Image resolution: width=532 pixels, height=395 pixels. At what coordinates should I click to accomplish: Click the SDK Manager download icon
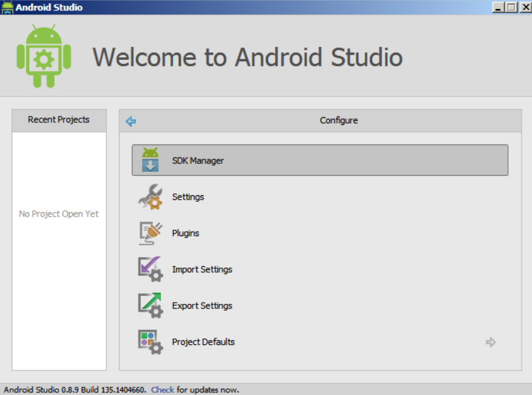pos(150,160)
